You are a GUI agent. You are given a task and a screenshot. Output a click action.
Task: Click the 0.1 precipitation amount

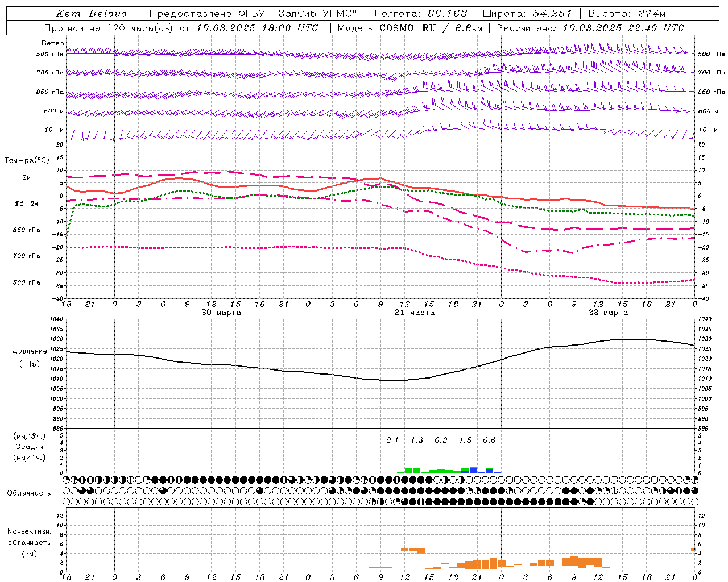click(x=392, y=440)
